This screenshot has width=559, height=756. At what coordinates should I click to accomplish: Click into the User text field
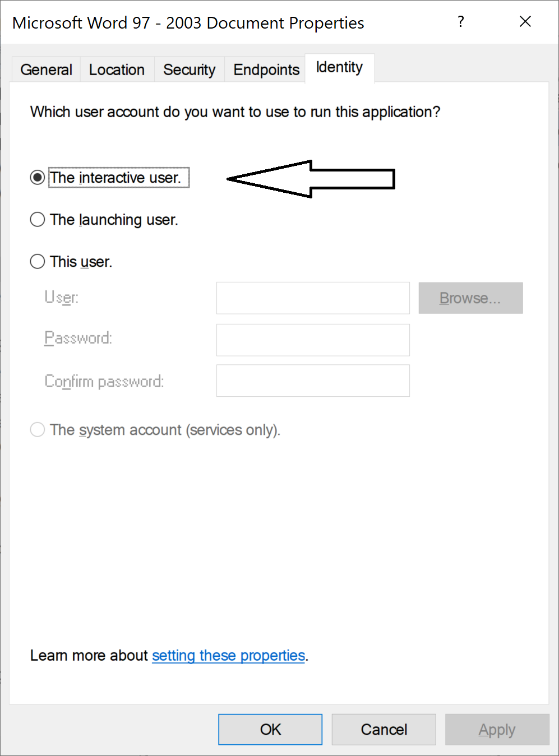point(313,298)
